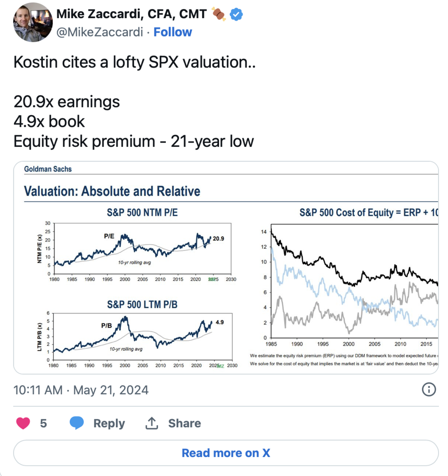Open the tweet info circle icon
Image resolution: width=448 pixels, height=476 pixels.
429,390
